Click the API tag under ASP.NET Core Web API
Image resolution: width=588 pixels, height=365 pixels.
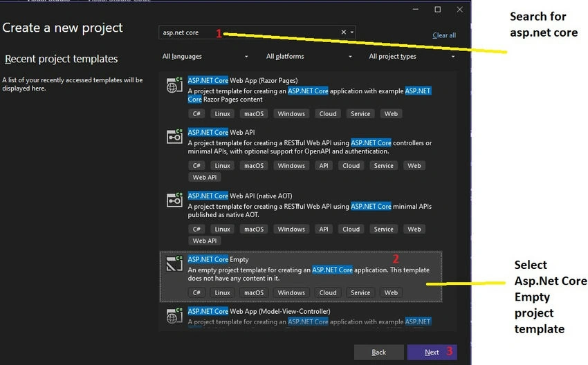click(x=324, y=166)
